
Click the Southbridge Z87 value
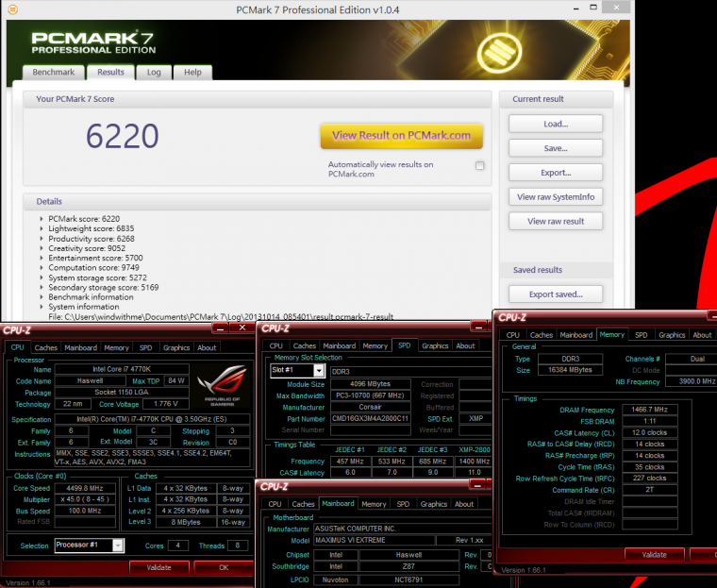pos(409,566)
